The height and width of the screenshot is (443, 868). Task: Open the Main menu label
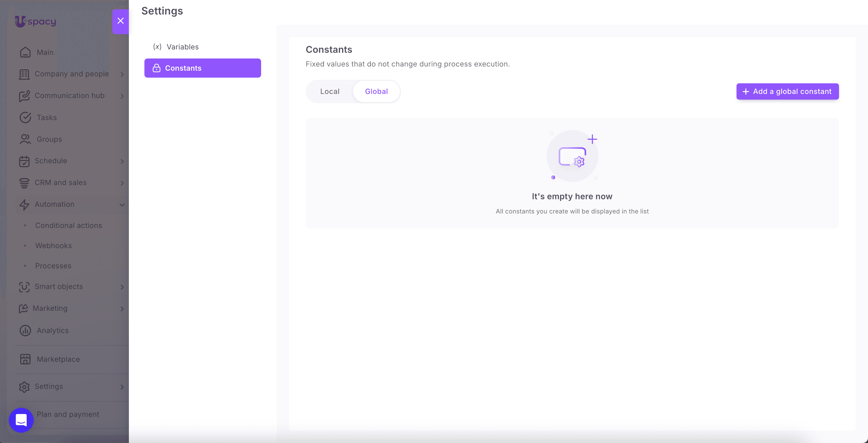[45, 52]
